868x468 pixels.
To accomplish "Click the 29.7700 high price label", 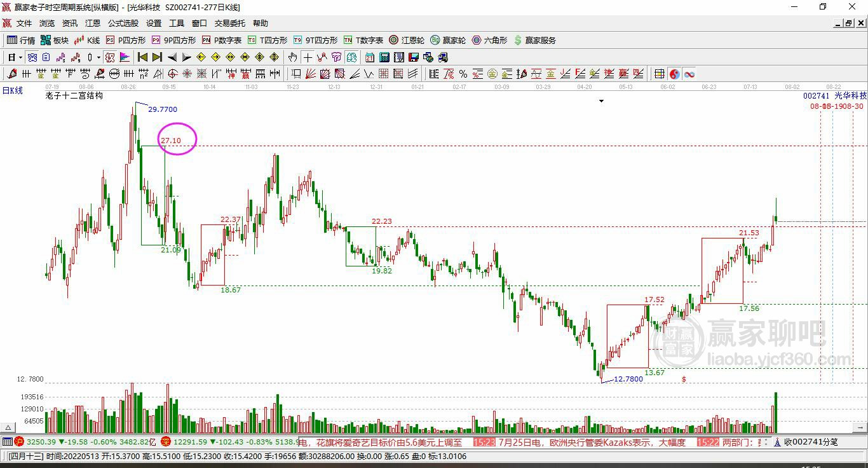I will point(163,109).
